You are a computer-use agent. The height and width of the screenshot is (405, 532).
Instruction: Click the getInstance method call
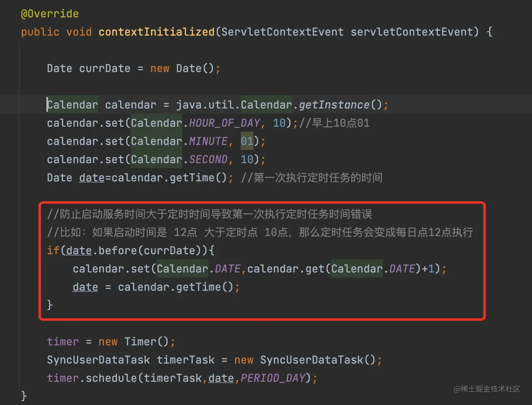tap(334, 105)
